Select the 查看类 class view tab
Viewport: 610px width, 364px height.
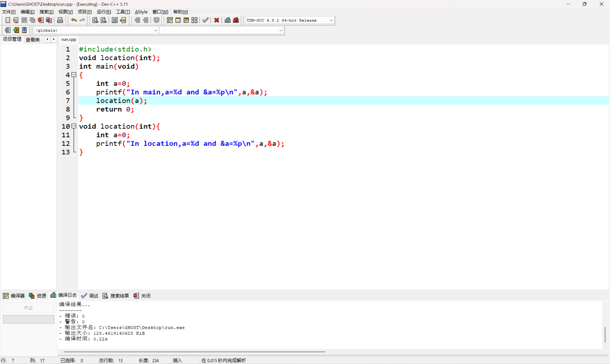click(33, 40)
